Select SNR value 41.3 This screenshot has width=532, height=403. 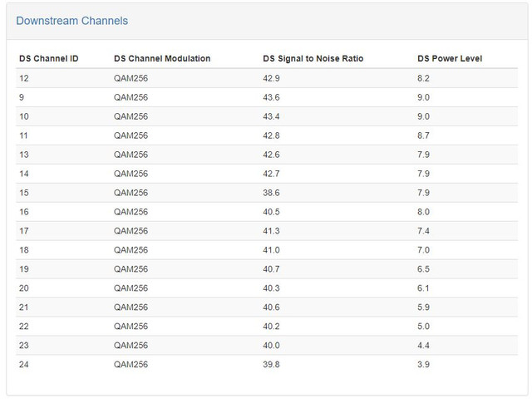click(271, 231)
